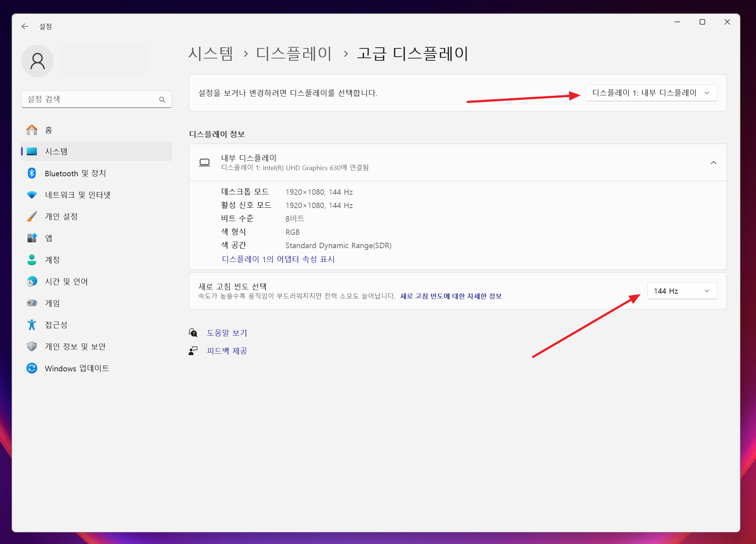756x544 pixels.
Task: Click the personalization paintbrush icon
Action: coord(32,216)
